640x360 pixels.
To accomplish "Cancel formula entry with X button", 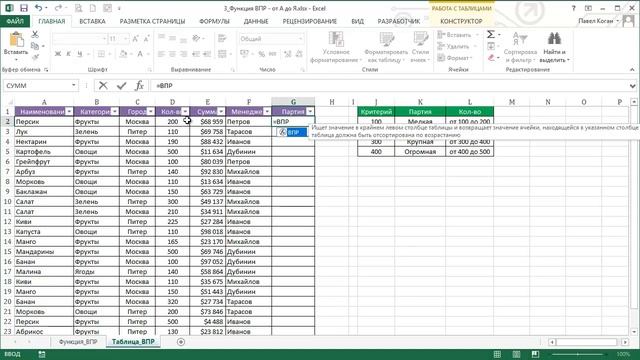I will click(x=103, y=85).
